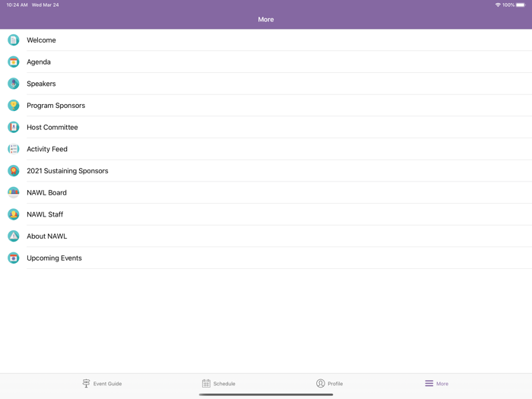Tap the Agenda calendar icon
Screen dimensions: 532x399
point(13,62)
